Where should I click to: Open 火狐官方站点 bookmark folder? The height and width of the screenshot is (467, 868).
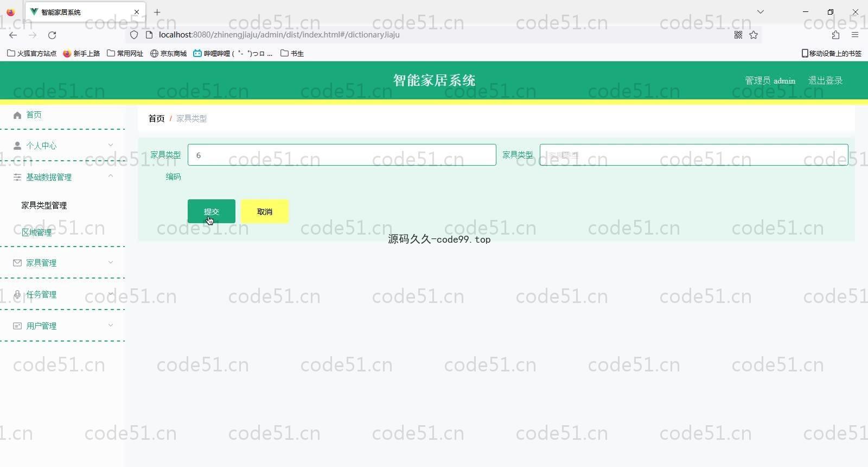pyautogui.click(x=31, y=53)
